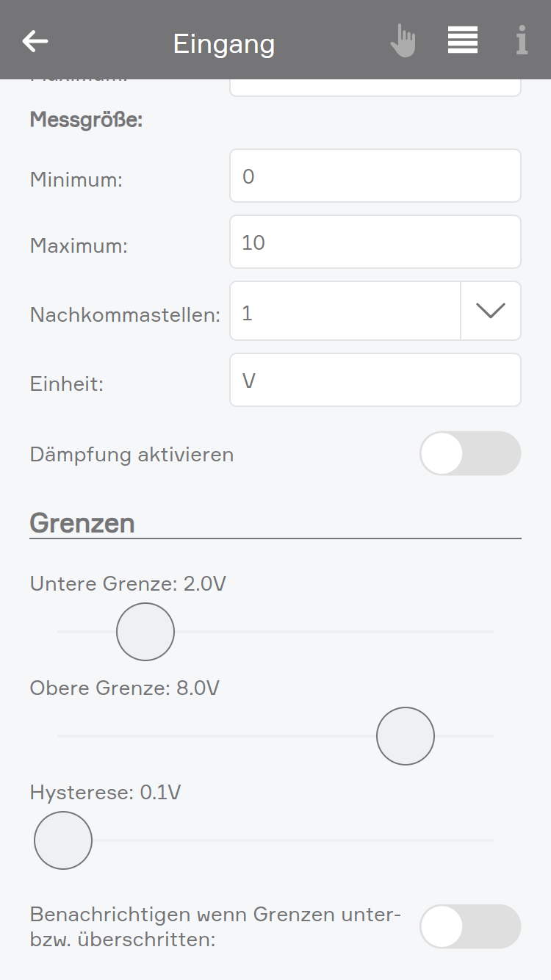The height and width of the screenshot is (980, 551).
Task: Click the Grenzen section heading
Action: pos(82,523)
